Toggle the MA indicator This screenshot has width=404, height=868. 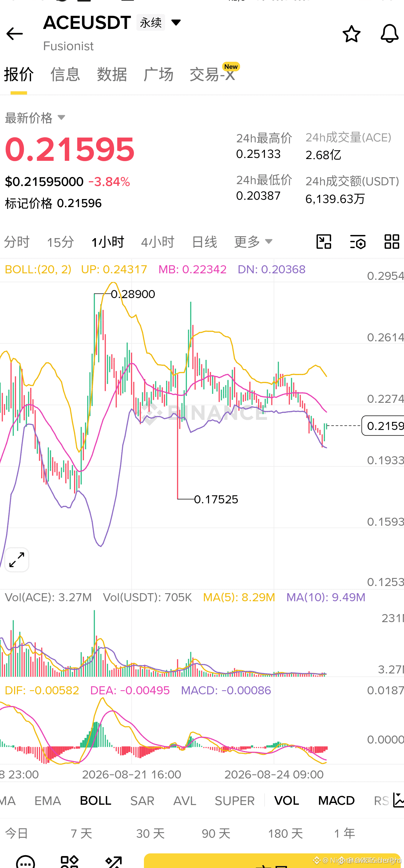pos(7,801)
